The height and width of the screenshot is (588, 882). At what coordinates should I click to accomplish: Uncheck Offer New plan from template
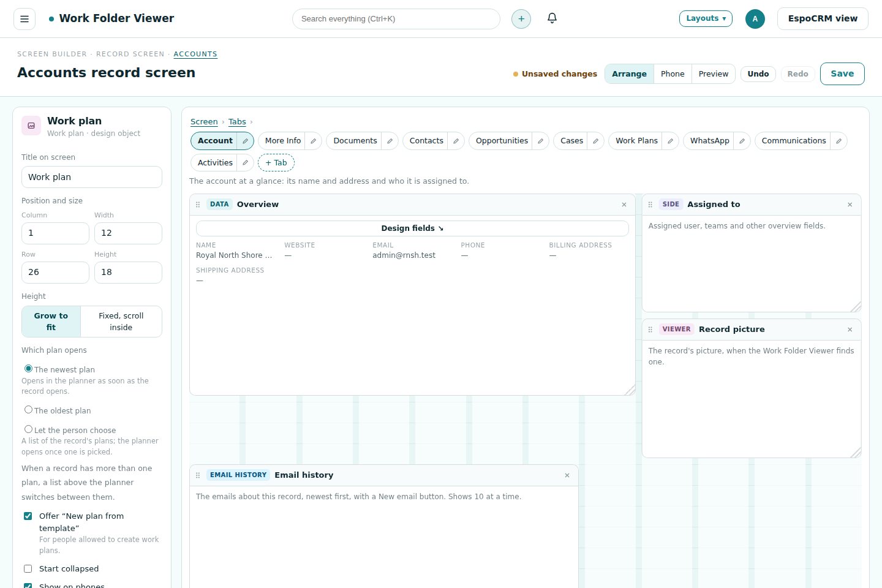click(x=28, y=516)
